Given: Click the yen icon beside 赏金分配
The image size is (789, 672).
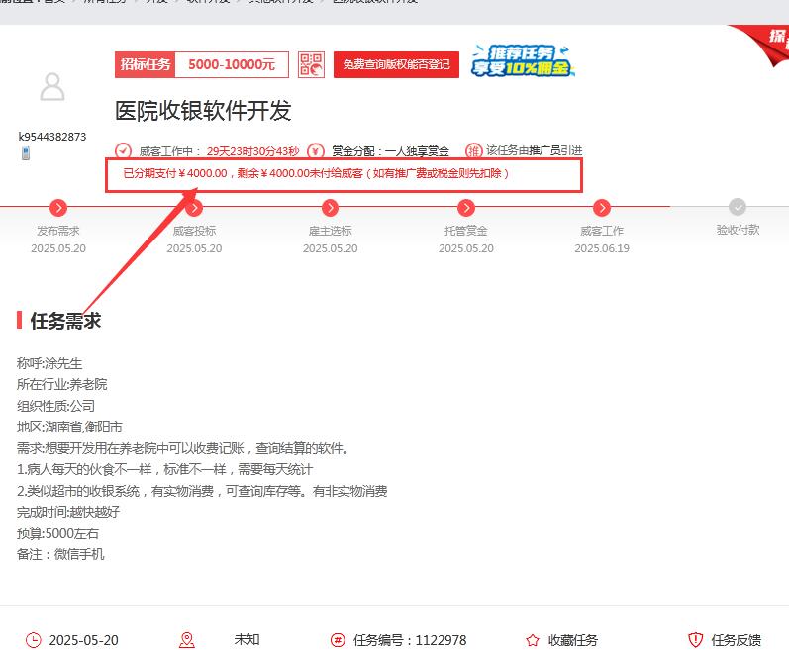Looking at the screenshot, I should [316, 150].
